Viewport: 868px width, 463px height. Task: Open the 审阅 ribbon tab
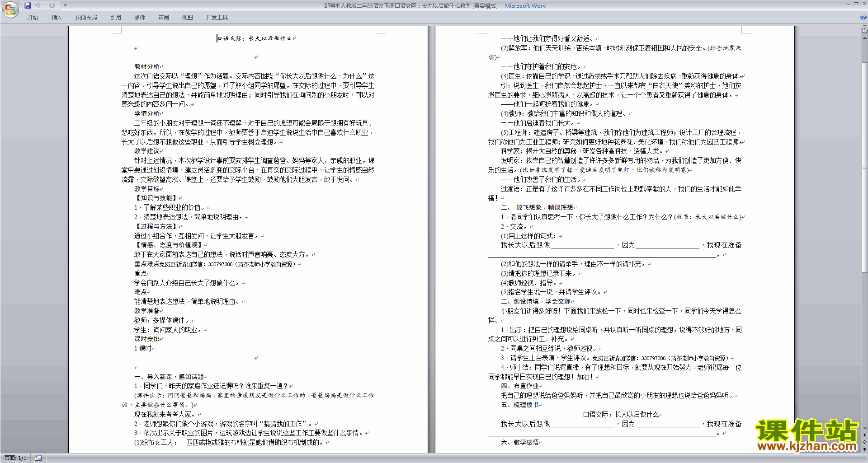tap(164, 18)
